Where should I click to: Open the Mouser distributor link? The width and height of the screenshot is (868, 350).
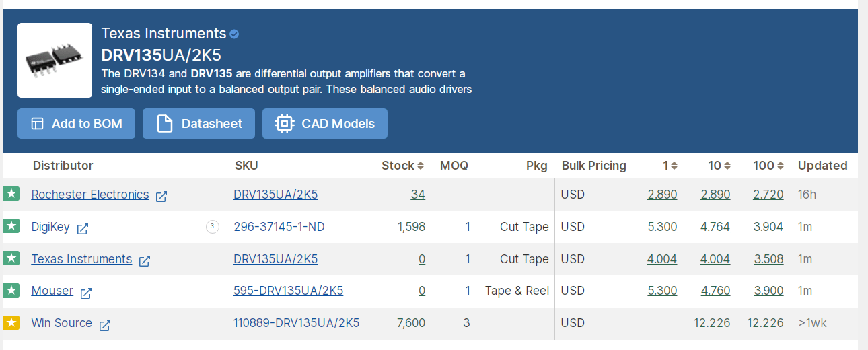(52, 291)
